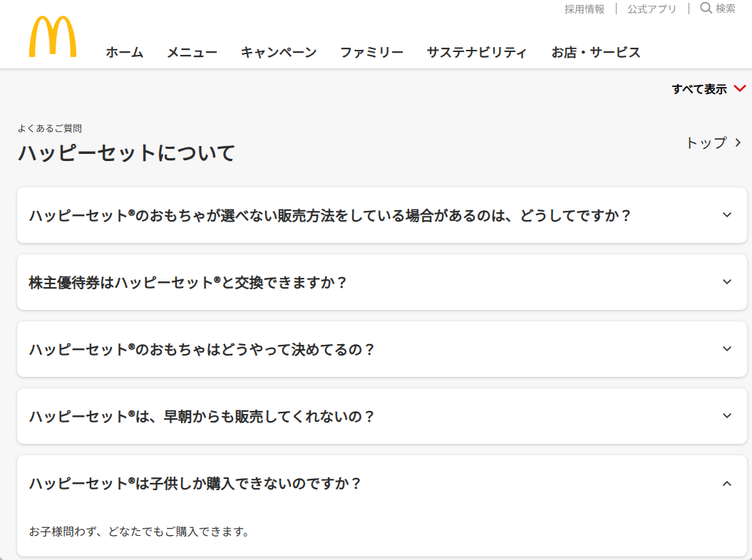The height and width of the screenshot is (560, 752).
Task: Click the トップ link
Action: pyautogui.click(x=706, y=143)
